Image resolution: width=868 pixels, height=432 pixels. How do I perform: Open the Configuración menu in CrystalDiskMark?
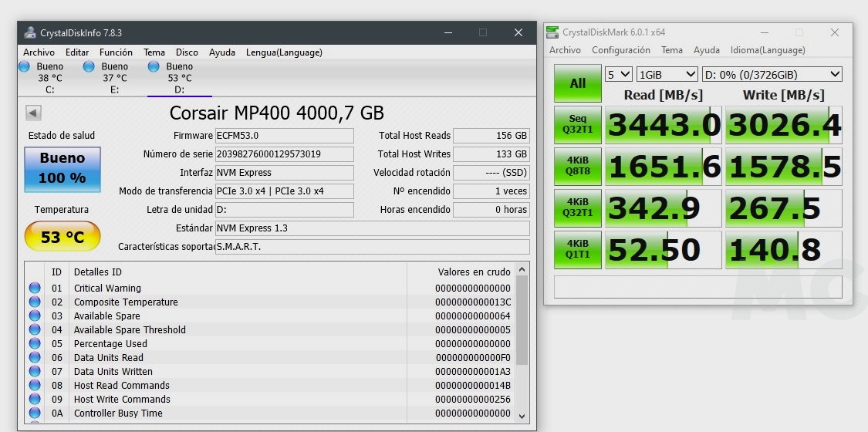[x=620, y=50]
